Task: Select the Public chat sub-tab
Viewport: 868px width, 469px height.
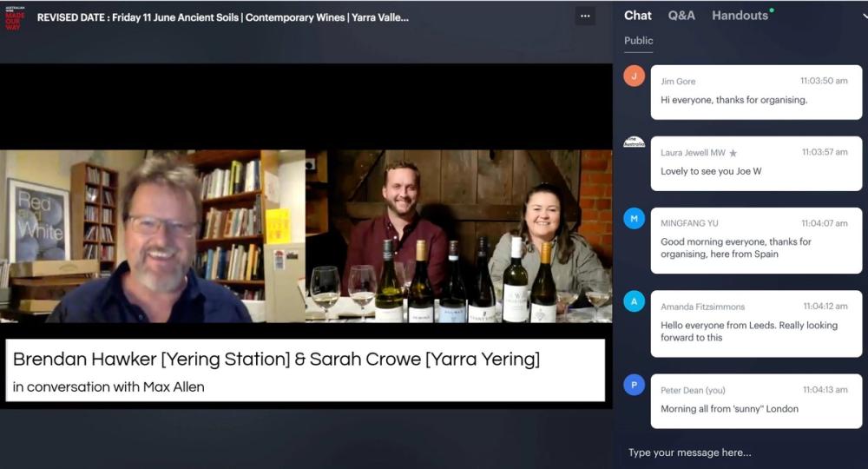Action: pos(638,41)
